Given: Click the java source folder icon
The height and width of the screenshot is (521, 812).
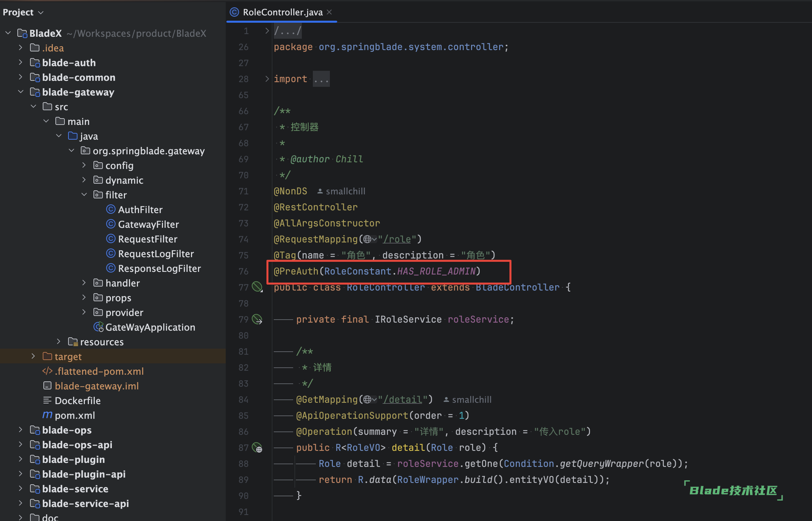Looking at the screenshot, I should (73, 136).
